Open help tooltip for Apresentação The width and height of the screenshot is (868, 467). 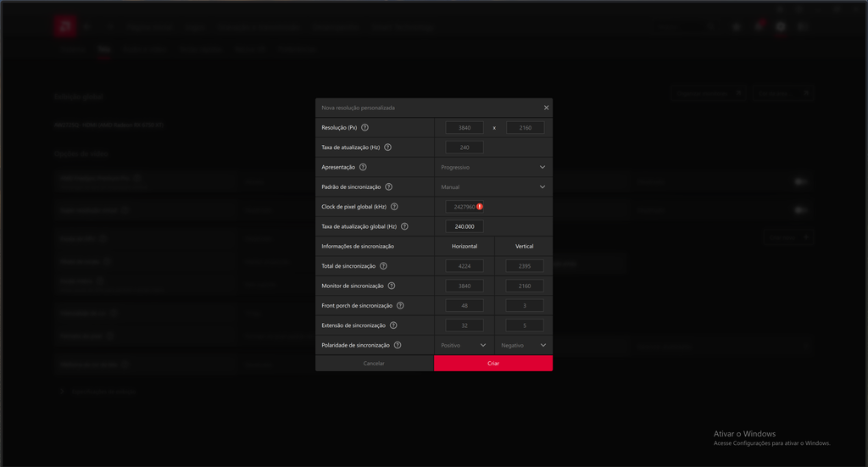(x=363, y=167)
